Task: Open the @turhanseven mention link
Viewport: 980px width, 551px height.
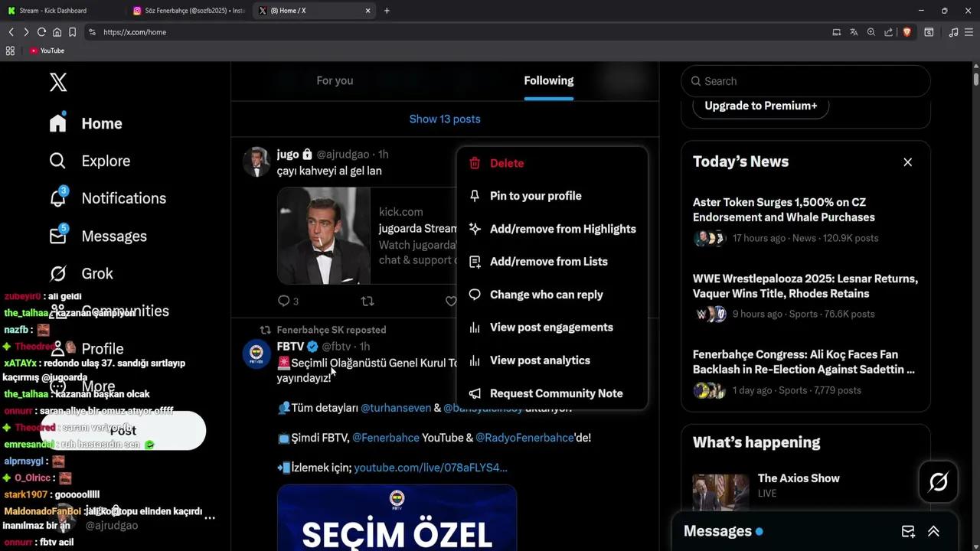Action: coord(396,408)
